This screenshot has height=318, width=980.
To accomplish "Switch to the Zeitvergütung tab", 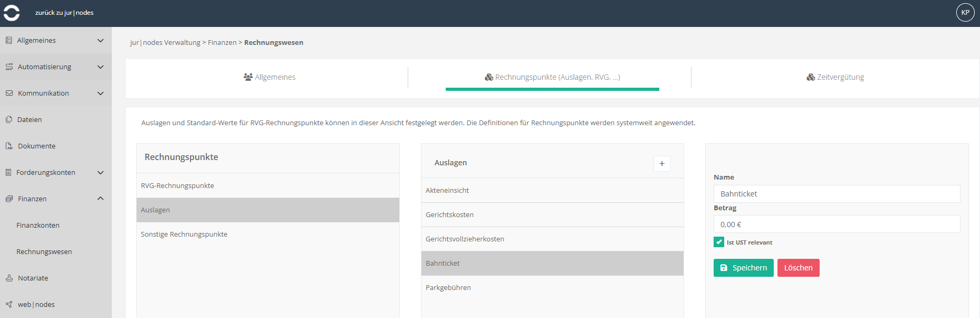I will point(835,77).
